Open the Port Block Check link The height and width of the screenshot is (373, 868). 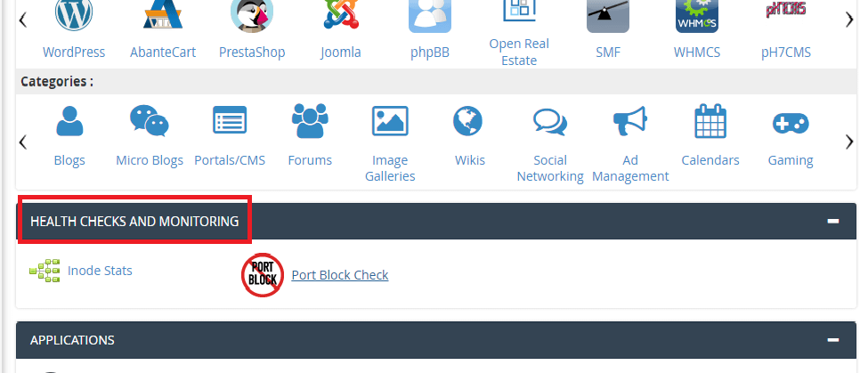click(x=340, y=275)
